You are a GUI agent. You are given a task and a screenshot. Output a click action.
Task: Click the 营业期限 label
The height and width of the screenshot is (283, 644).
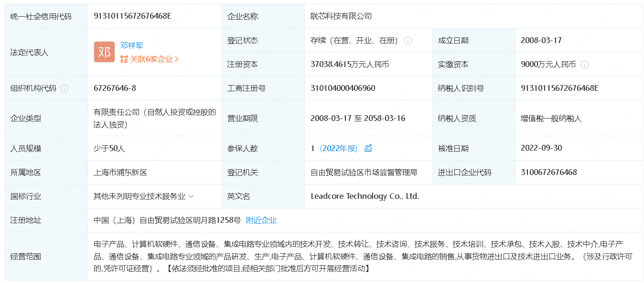[x=243, y=119]
